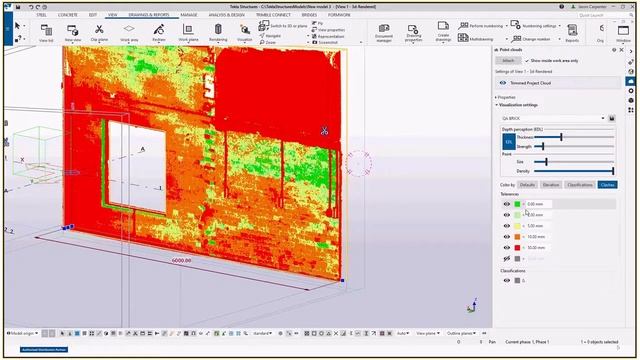
Task: Click the Screenshot command
Action: click(325, 42)
